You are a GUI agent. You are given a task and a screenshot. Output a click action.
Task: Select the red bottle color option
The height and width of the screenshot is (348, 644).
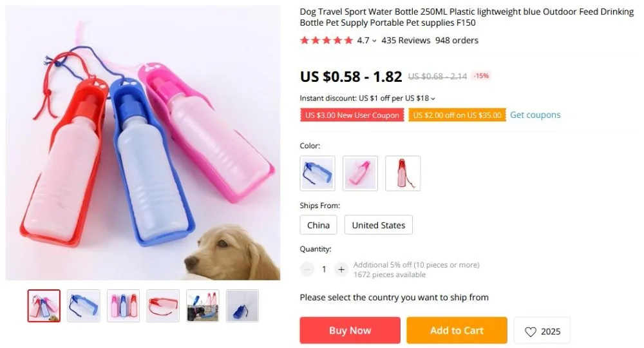click(403, 173)
